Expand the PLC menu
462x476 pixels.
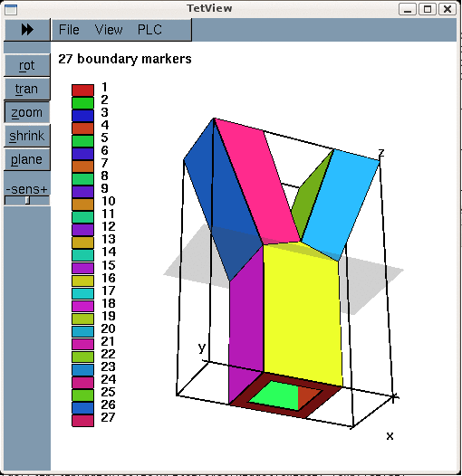(x=149, y=30)
